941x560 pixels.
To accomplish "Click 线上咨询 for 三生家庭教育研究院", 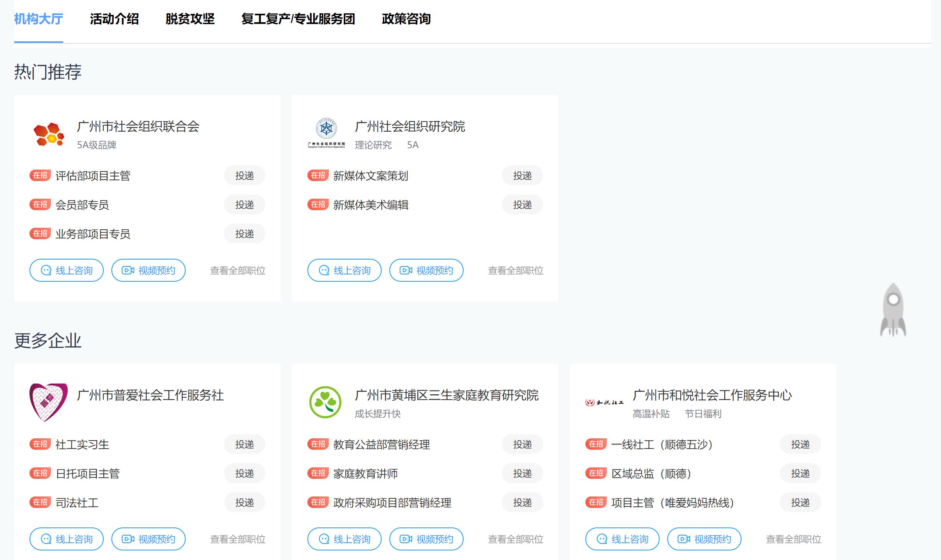I will click(345, 539).
